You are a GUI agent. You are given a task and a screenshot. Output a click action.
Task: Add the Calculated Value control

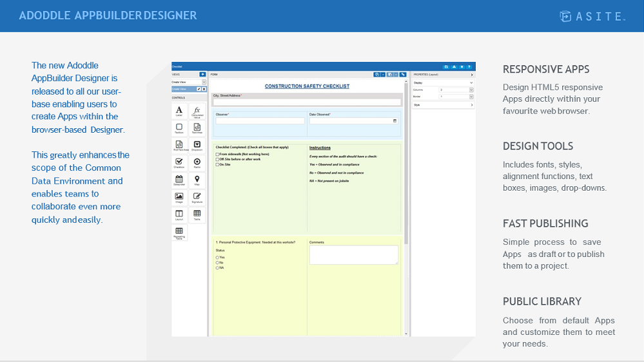197,111
